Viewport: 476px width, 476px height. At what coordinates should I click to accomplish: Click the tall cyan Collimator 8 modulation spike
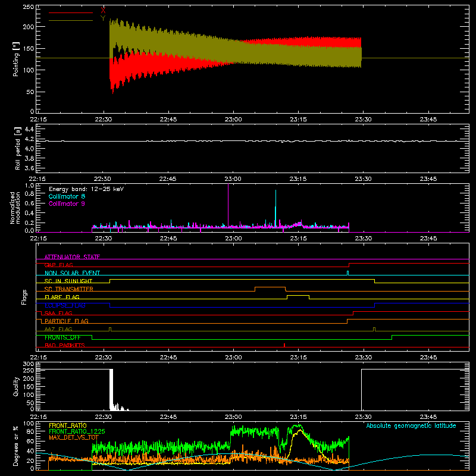tap(275, 208)
